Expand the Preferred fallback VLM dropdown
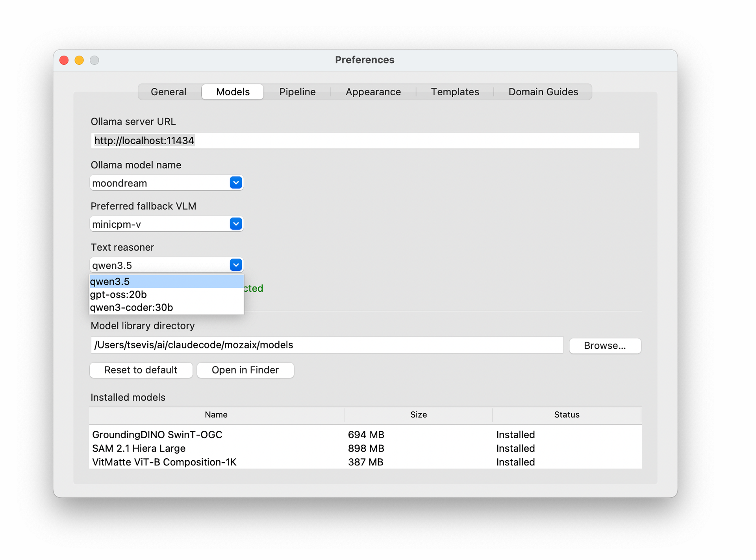 pyautogui.click(x=235, y=223)
